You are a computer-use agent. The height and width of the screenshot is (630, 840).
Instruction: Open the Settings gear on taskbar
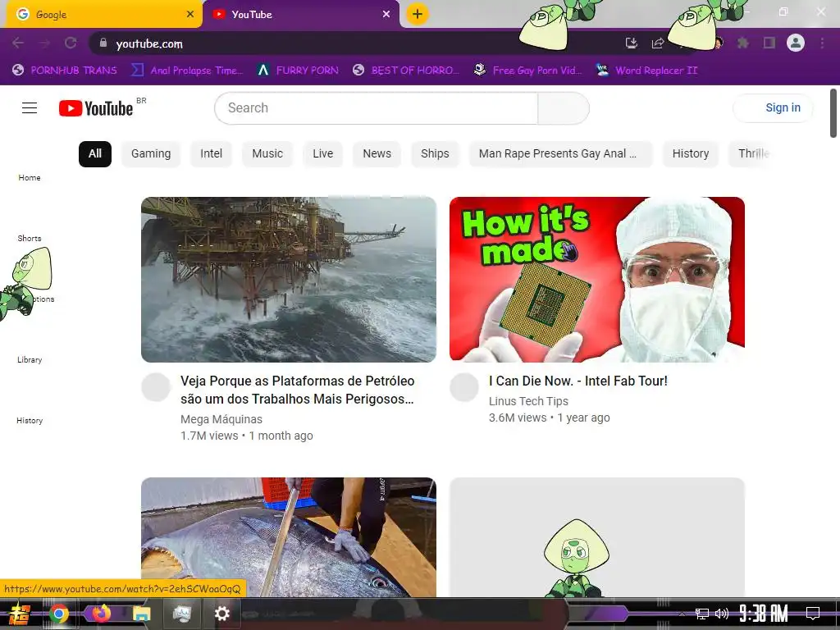click(x=221, y=614)
